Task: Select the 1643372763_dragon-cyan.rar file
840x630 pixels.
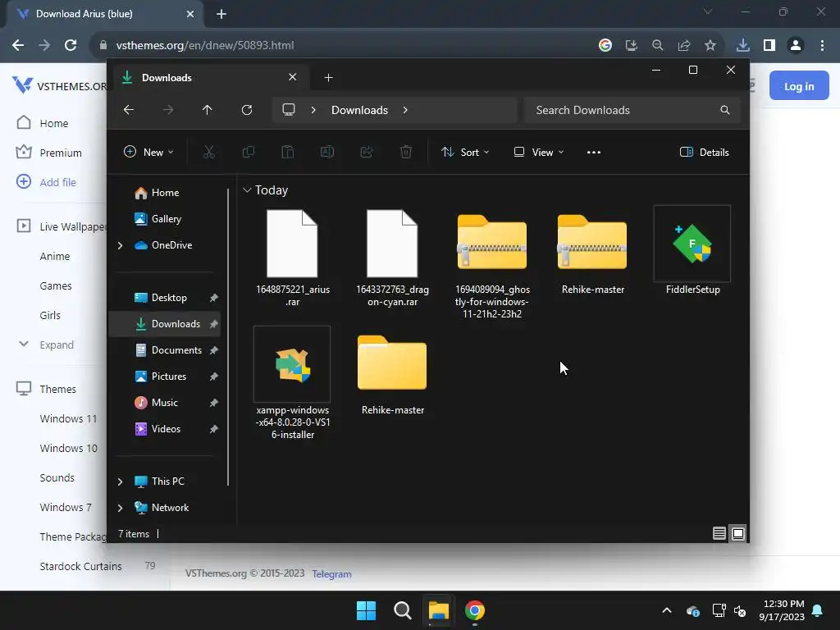Action: [x=392, y=258]
